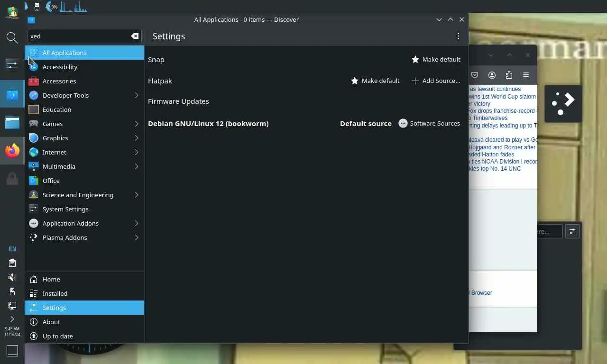This screenshot has width=607, height=364.
Task: Open Software Sources for Debian bookworm
Action: pyautogui.click(x=430, y=123)
